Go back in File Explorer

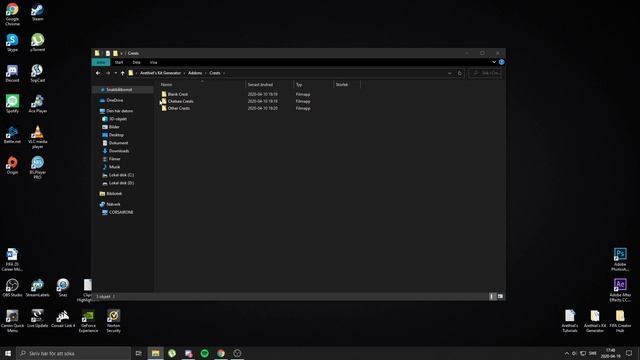click(98, 73)
